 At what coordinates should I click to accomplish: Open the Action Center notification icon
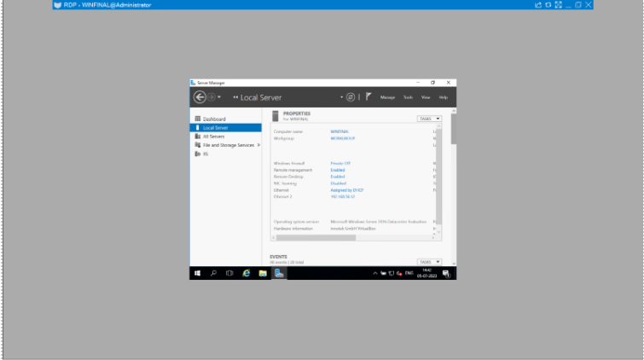(x=446, y=273)
